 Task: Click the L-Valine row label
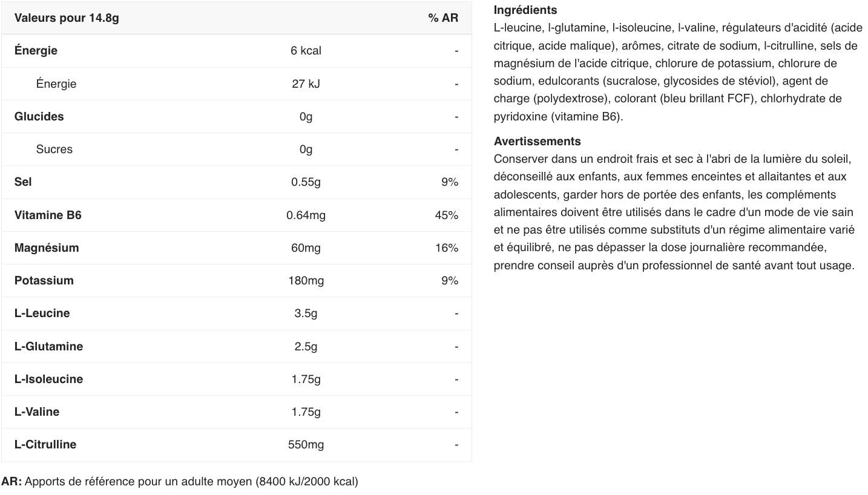[x=37, y=412]
